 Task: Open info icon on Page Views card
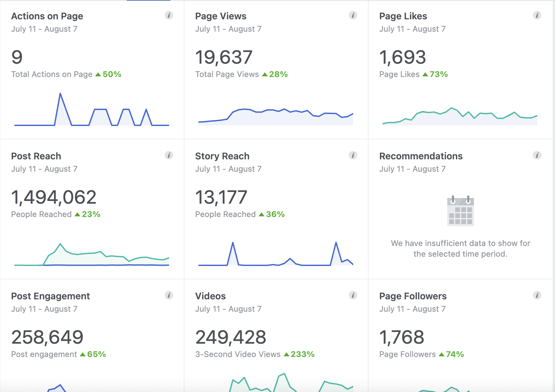tap(353, 15)
